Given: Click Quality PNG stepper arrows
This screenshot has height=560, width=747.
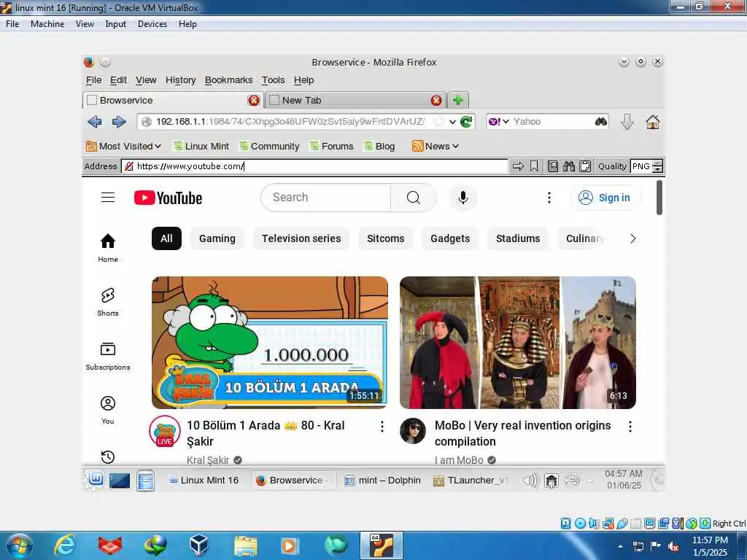Looking at the screenshot, I should (x=658, y=166).
